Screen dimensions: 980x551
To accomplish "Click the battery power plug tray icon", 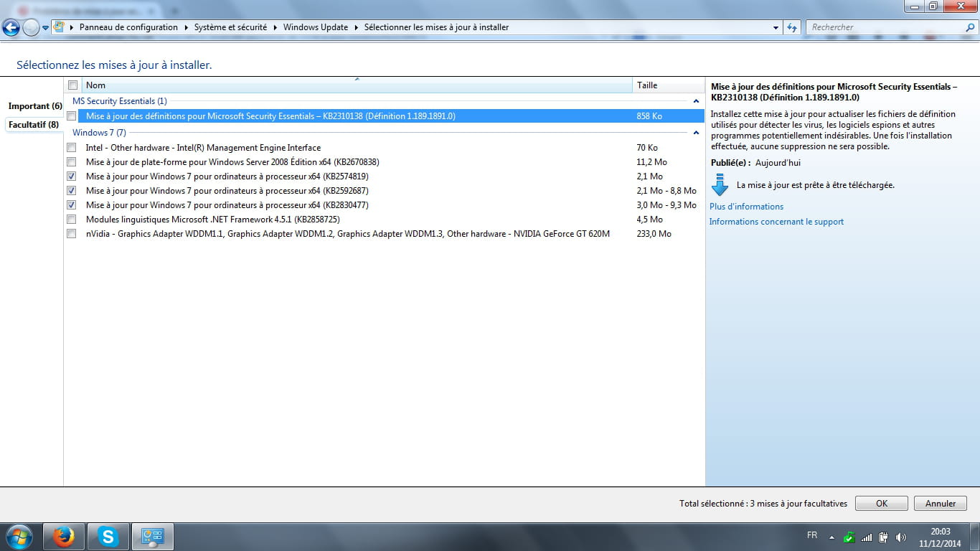I will 884,537.
